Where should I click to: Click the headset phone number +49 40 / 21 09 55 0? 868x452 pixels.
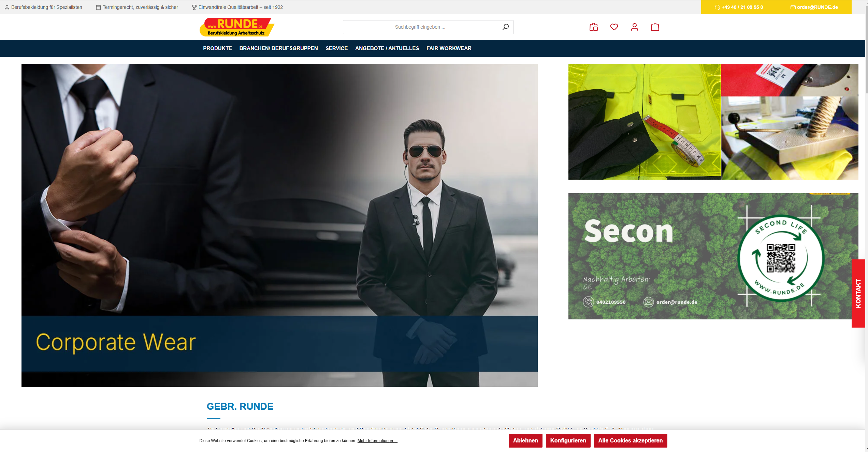tap(739, 7)
